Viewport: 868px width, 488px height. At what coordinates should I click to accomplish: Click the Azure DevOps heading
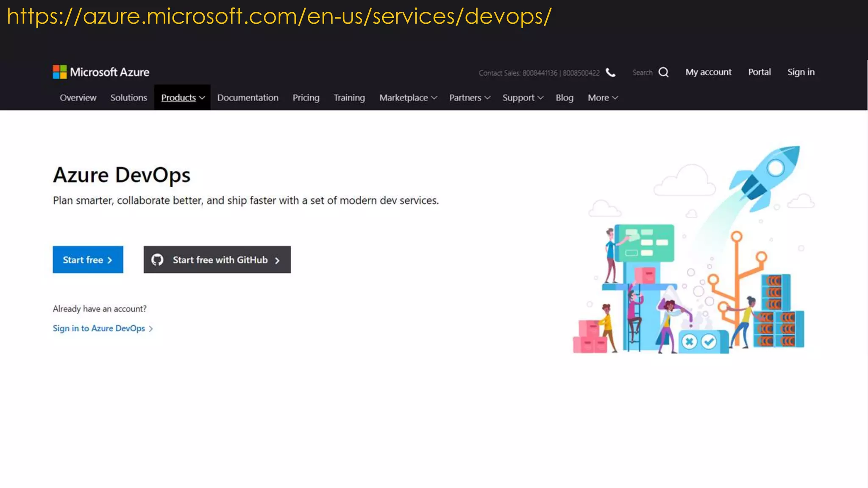point(122,175)
